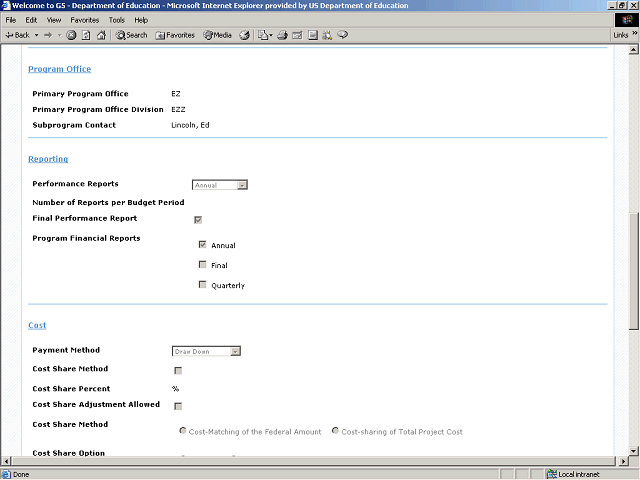Click the History icon in toolbar
The height and width of the screenshot is (480, 640).
(244, 35)
